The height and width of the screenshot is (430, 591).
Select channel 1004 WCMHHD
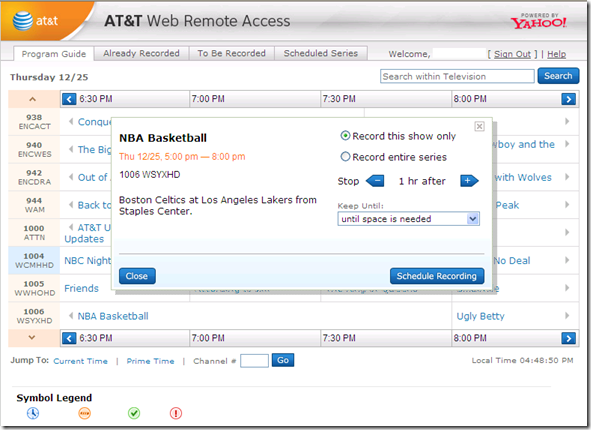coord(34,260)
